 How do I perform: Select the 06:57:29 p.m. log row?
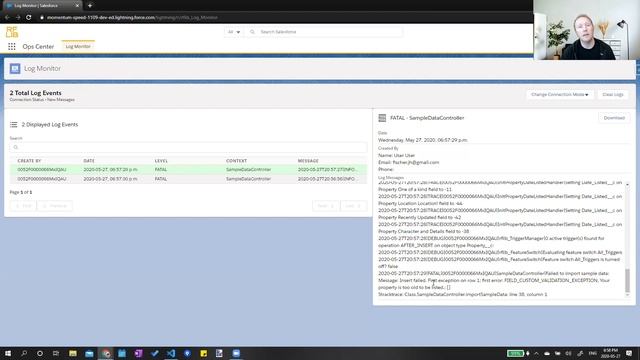188,169
